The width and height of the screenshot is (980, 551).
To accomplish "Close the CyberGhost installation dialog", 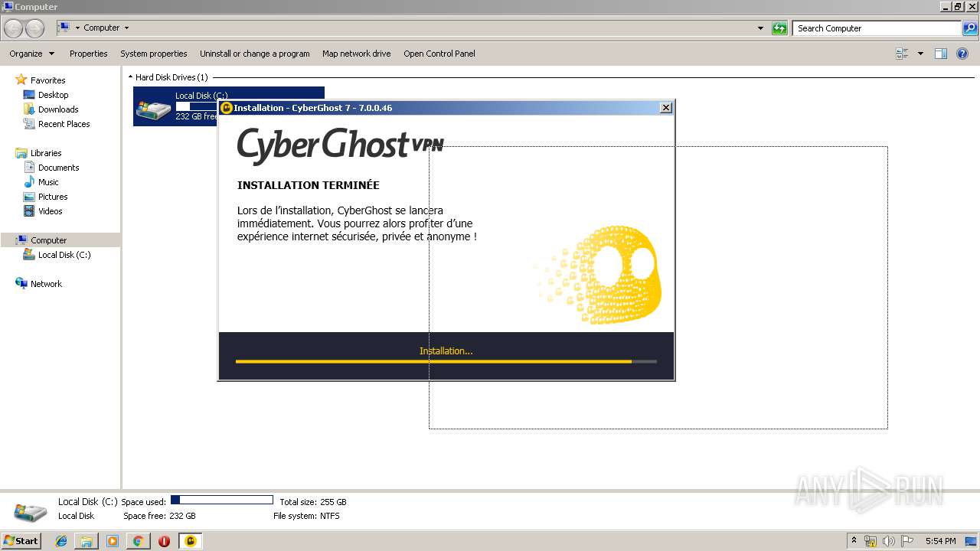I will (x=666, y=108).
